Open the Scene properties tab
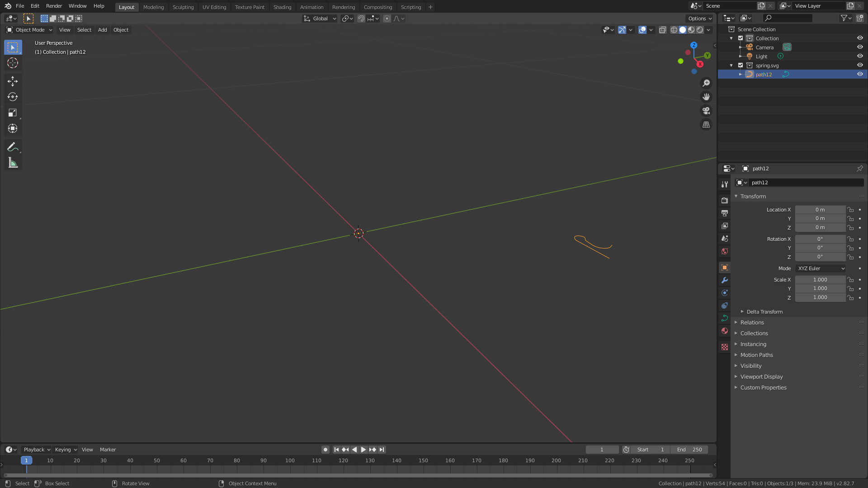Viewport: 868px width, 488px height. click(x=725, y=238)
